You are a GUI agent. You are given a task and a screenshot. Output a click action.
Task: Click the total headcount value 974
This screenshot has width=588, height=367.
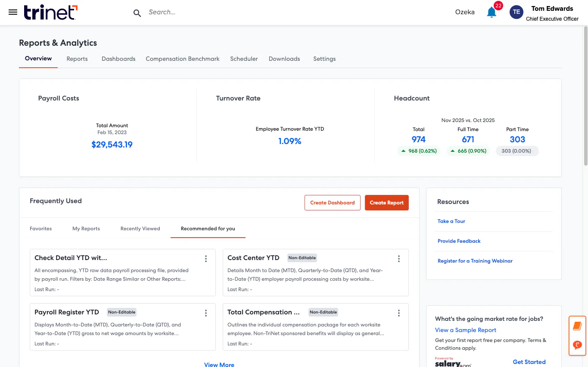tap(419, 139)
